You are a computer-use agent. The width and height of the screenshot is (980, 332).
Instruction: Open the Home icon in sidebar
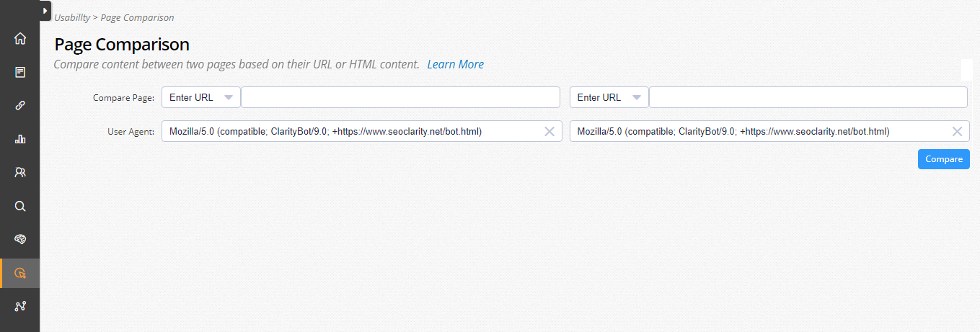[20, 38]
